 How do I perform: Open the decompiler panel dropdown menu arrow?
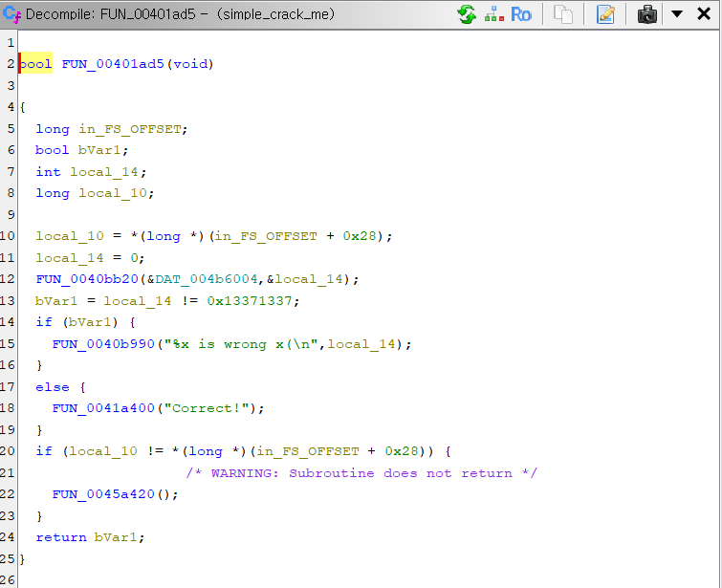pos(677,13)
